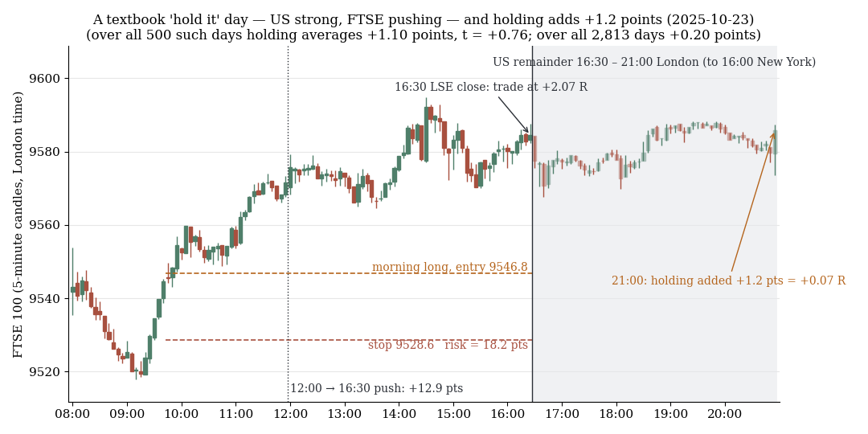Click the tall green candle near 14:30 high
868x434 pixels.
(426, 133)
